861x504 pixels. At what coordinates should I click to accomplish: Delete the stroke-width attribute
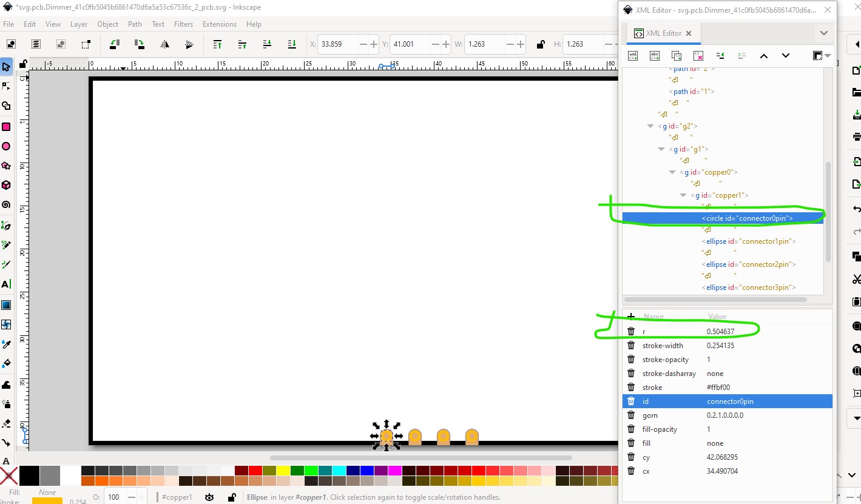631,346
